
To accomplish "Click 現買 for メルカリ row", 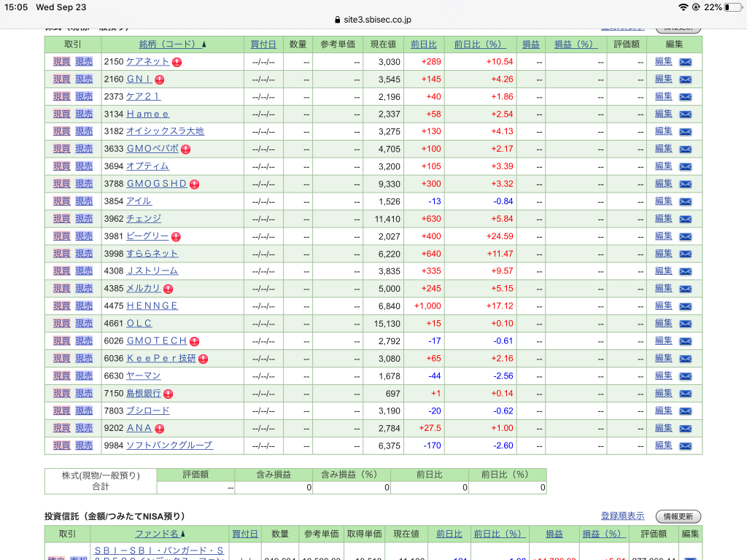I will pyautogui.click(x=61, y=288).
